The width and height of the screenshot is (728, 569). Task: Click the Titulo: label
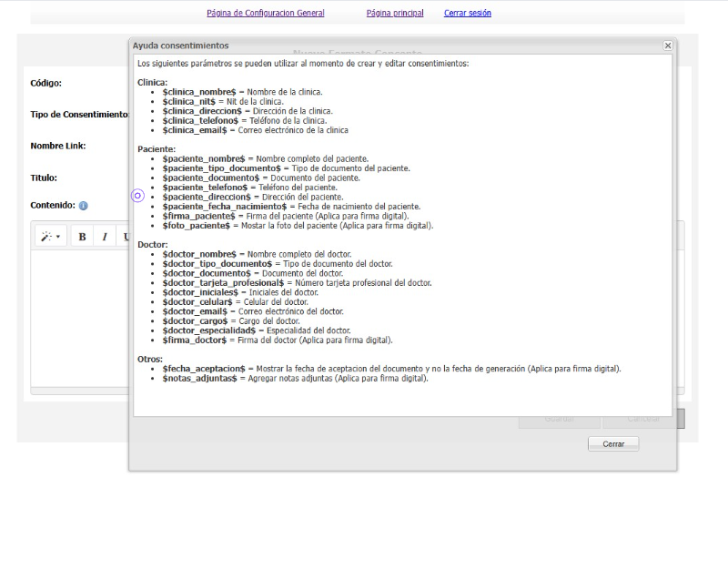[44, 178]
